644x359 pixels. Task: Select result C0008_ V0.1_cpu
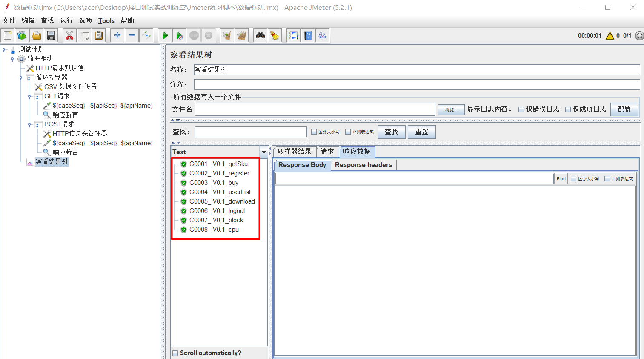point(214,230)
